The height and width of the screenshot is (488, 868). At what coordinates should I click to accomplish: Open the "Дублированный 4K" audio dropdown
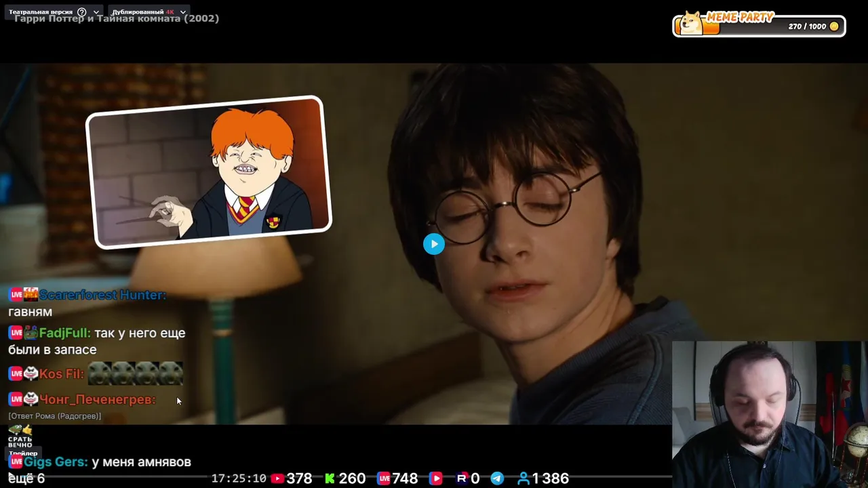tap(149, 12)
